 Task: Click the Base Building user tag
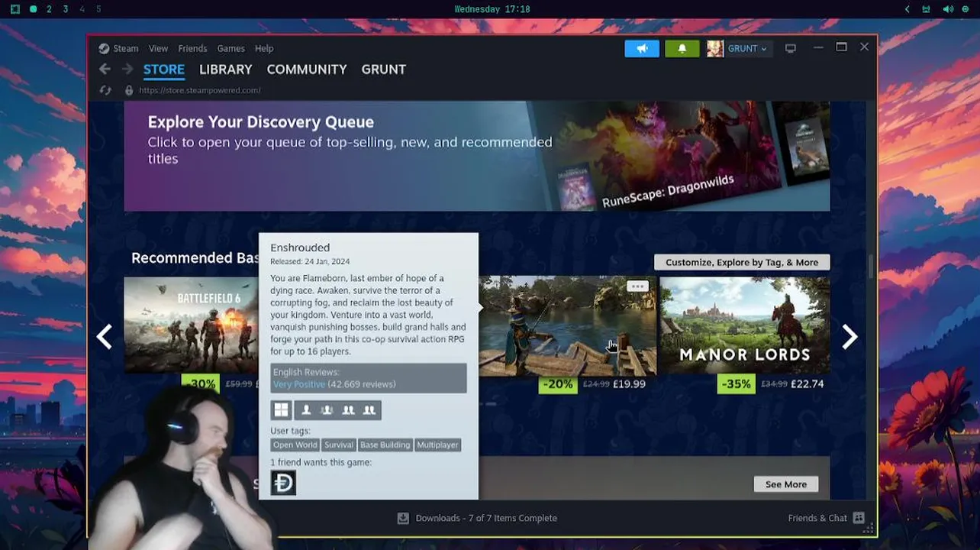point(385,445)
